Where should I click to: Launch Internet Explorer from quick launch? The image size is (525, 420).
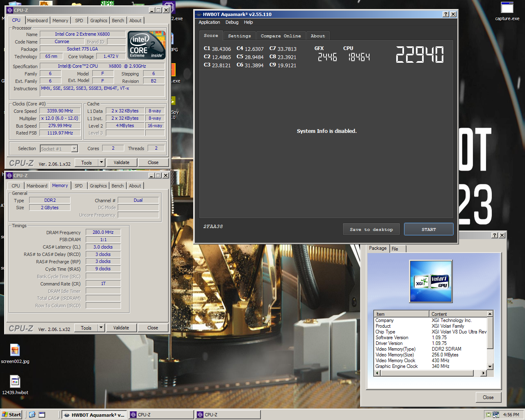(x=32, y=415)
